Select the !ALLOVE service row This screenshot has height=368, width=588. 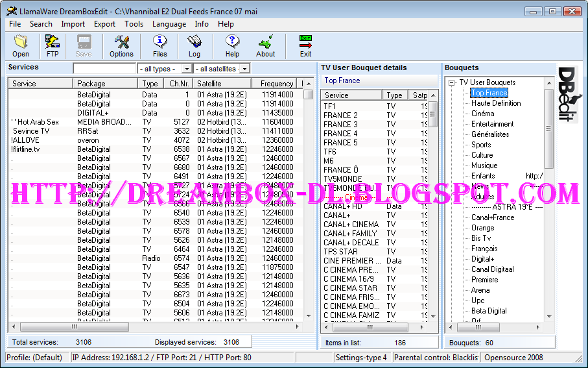(x=156, y=140)
